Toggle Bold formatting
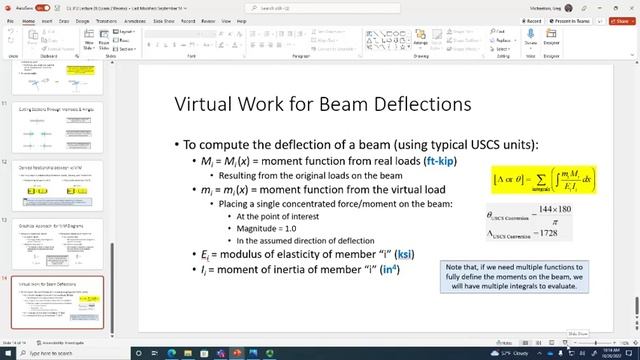 click(x=149, y=45)
